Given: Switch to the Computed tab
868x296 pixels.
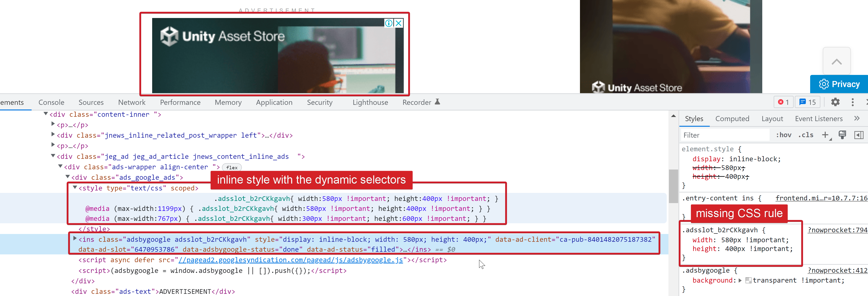Looking at the screenshot, I should point(733,118).
